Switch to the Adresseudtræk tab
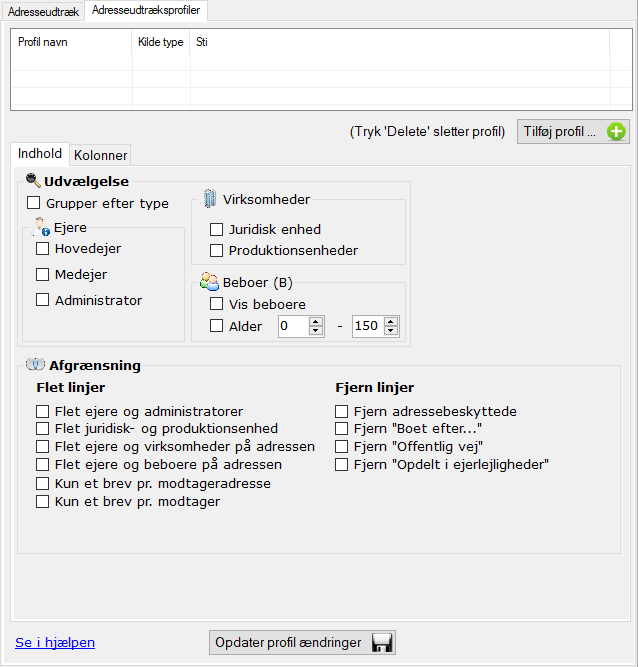The width and height of the screenshot is (638, 667). pos(43,11)
